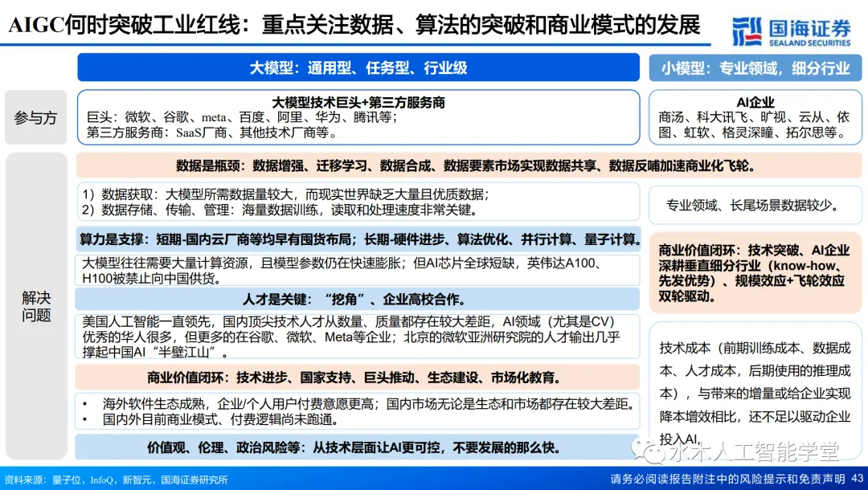Screen dimensions: 868x490
Task: Click the 'AI企业' heading
Action: 755,102
